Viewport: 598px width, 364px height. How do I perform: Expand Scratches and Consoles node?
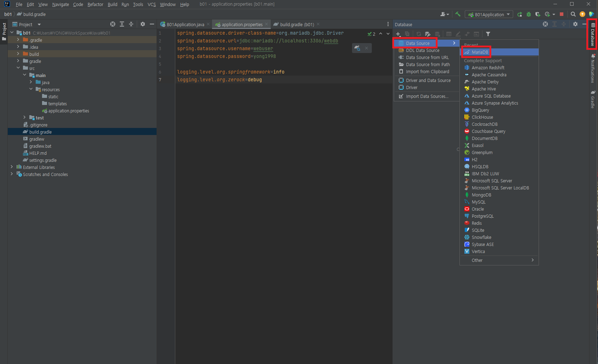pyautogui.click(x=12, y=174)
